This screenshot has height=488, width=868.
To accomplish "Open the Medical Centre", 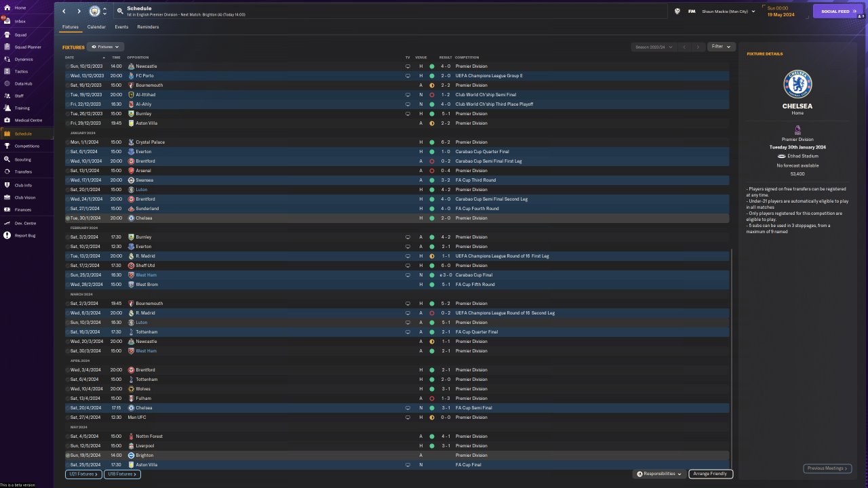I will [27, 120].
